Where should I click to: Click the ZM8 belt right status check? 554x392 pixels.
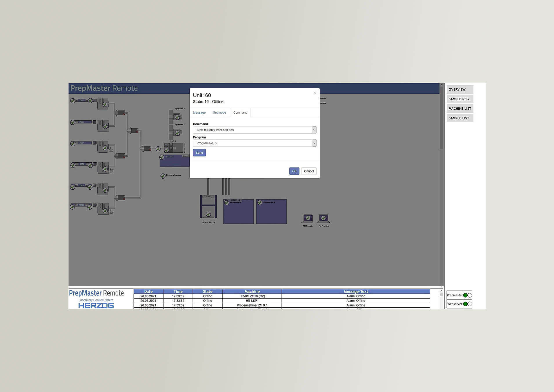90,165
